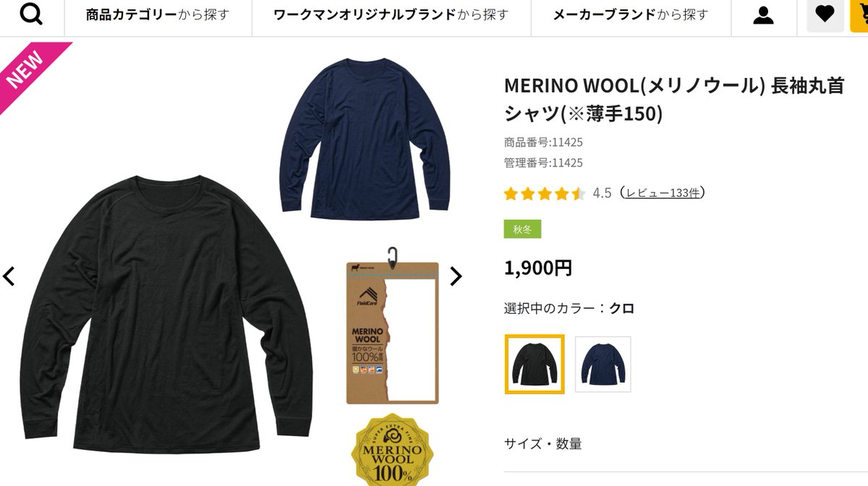868x486 pixels.
Task: Select the black color swatch
Action: 535,364
